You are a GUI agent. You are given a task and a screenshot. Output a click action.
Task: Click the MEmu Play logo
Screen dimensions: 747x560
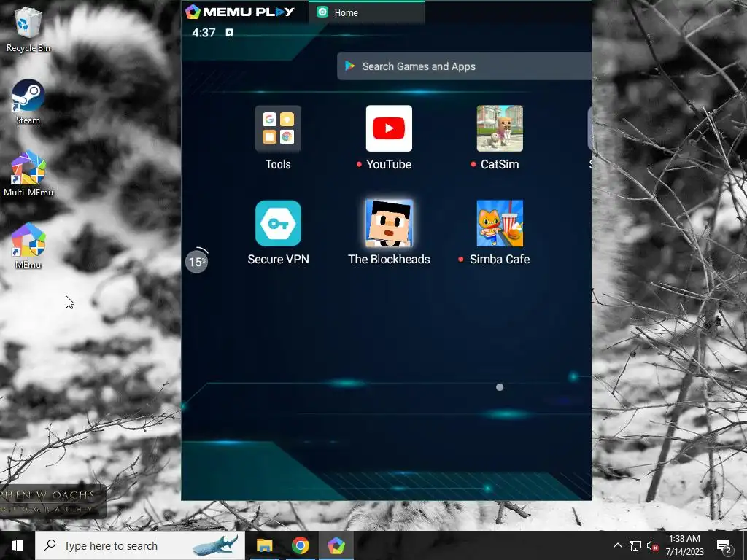tap(240, 12)
